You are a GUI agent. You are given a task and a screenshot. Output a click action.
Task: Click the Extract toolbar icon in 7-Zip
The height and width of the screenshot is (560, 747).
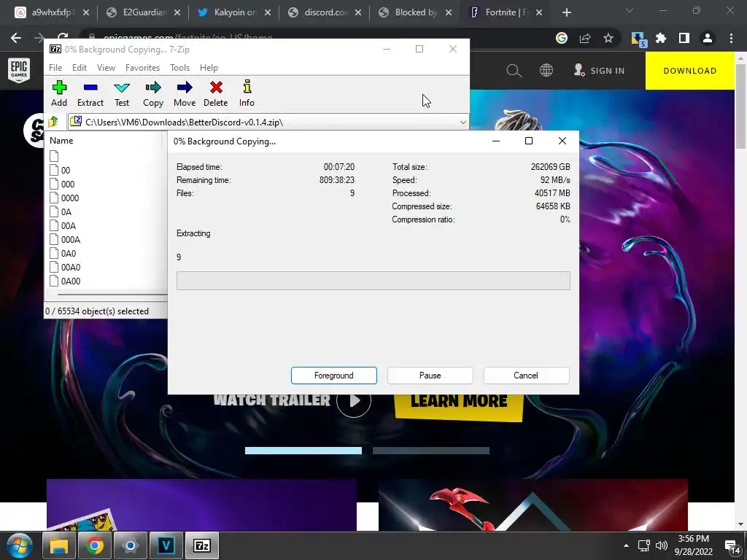(90, 93)
